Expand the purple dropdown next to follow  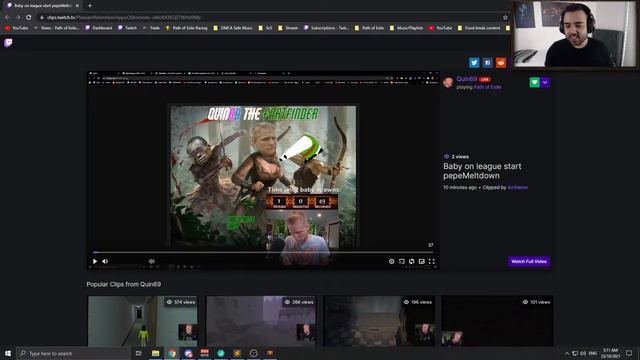545,82
